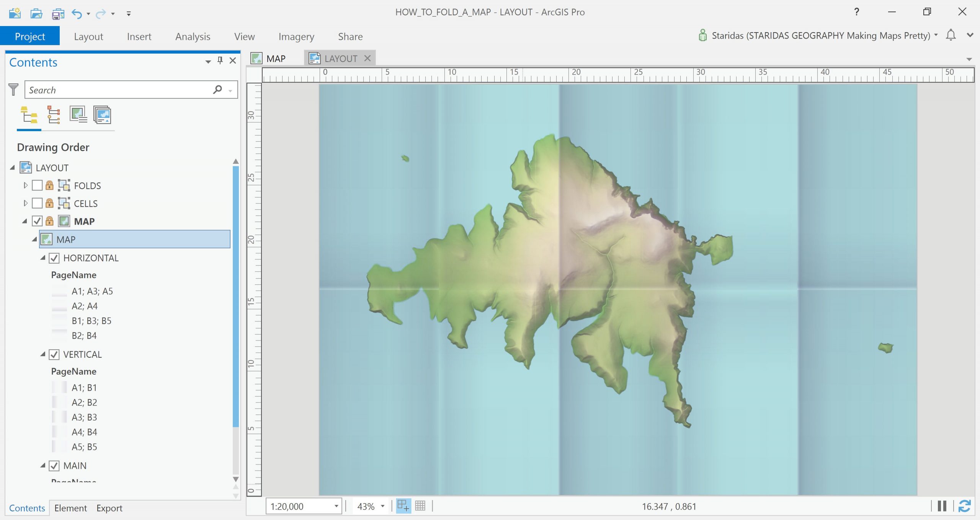
Task: Click the List Map Series Pages icon
Action: [x=102, y=115]
